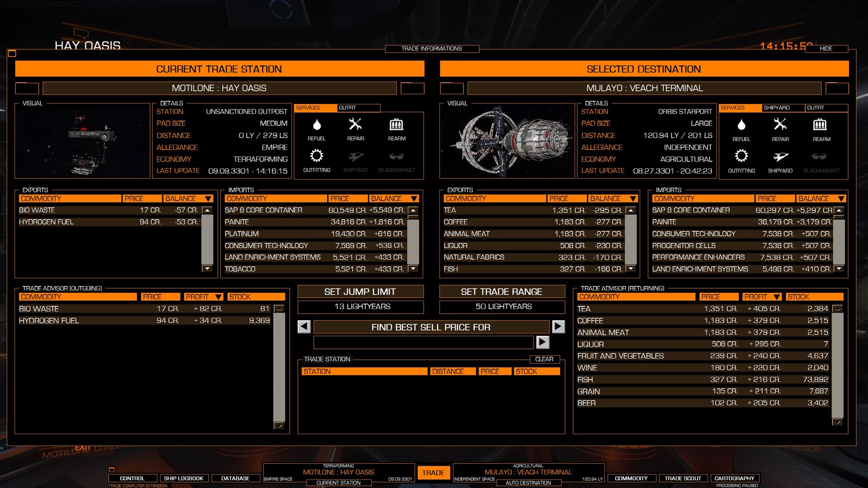Open Database button
The width and height of the screenshot is (868, 488).
pos(235,478)
